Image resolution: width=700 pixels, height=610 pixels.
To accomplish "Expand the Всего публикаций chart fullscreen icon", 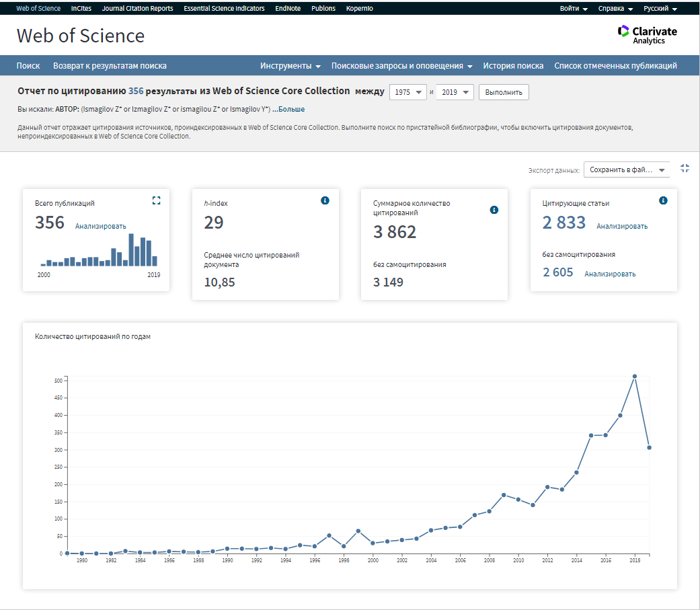I will click(x=156, y=200).
